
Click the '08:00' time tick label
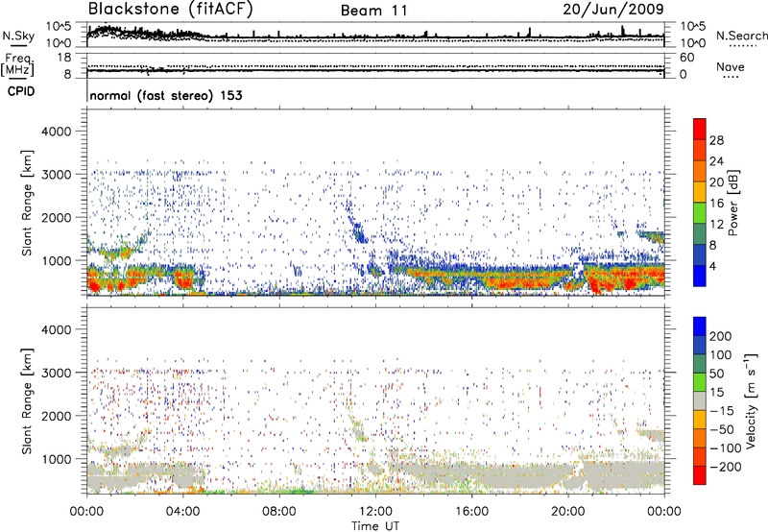279,512
